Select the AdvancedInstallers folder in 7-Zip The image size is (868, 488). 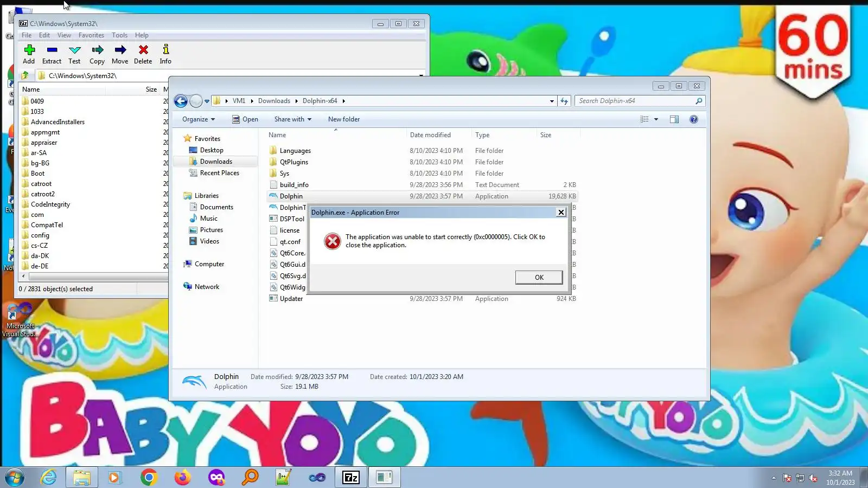[x=58, y=122]
